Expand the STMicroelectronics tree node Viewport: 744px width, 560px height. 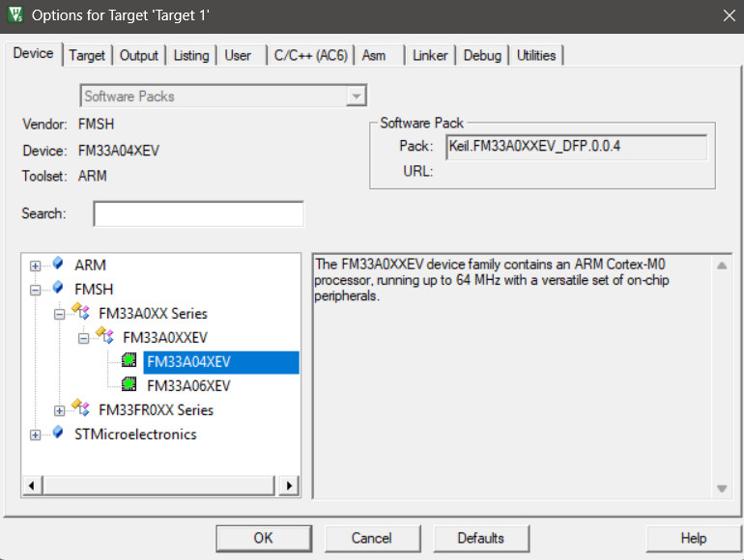(36, 434)
